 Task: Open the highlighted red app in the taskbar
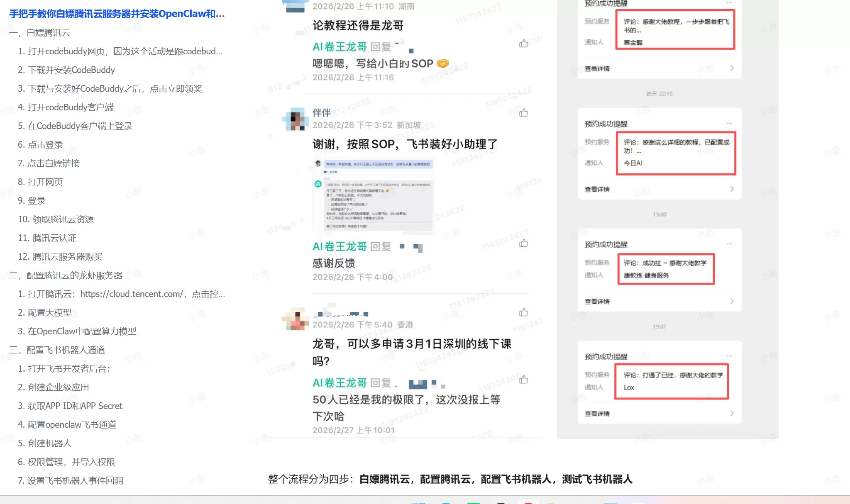528,502
